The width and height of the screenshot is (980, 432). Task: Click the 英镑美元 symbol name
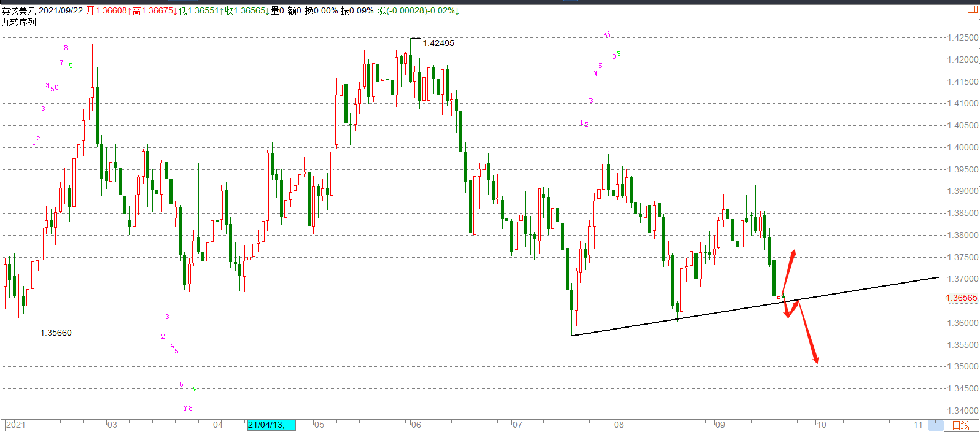pyautogui.click(x=18, y=11)
